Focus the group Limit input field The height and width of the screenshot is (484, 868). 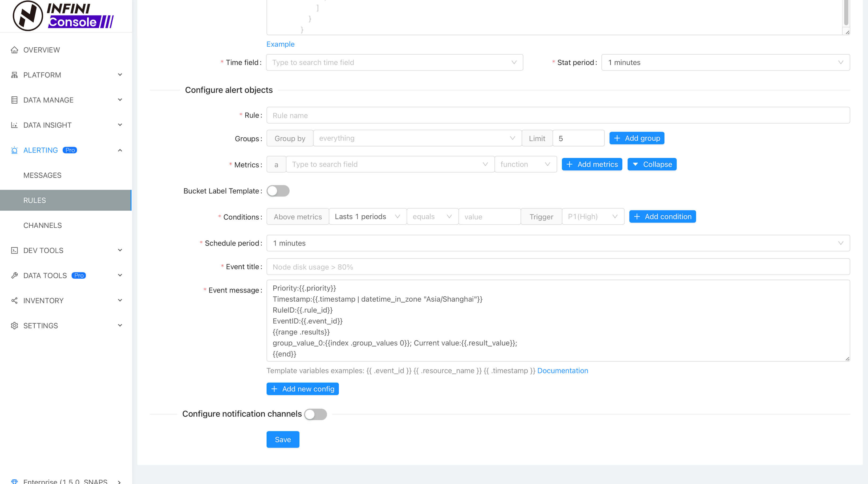click(579, 138)
